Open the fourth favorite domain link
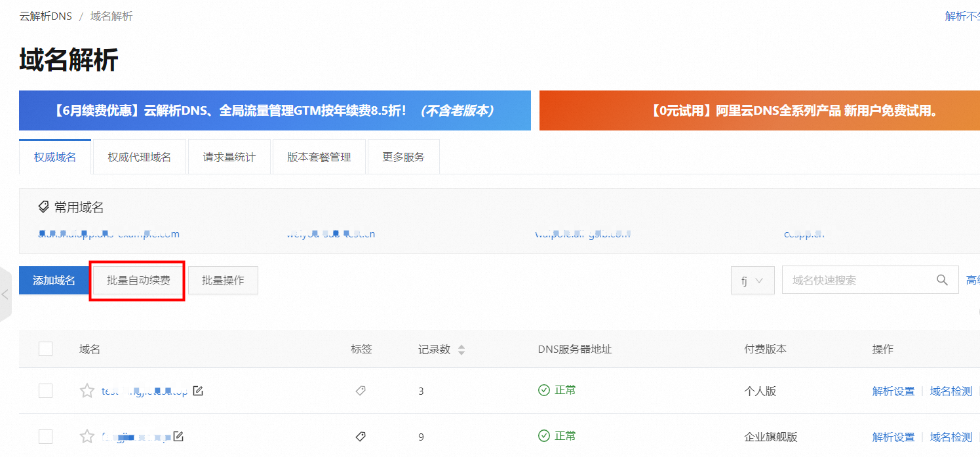The height and width of the screenshot is (457, 980). coord(804,234)
